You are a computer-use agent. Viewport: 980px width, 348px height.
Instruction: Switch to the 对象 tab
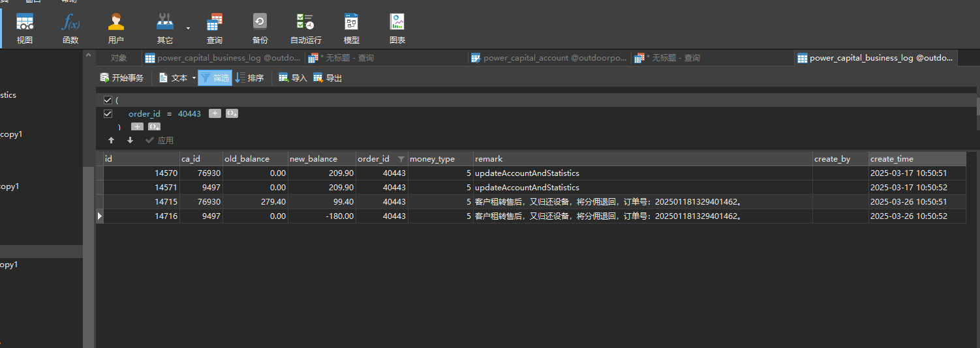tap(119, 58)
